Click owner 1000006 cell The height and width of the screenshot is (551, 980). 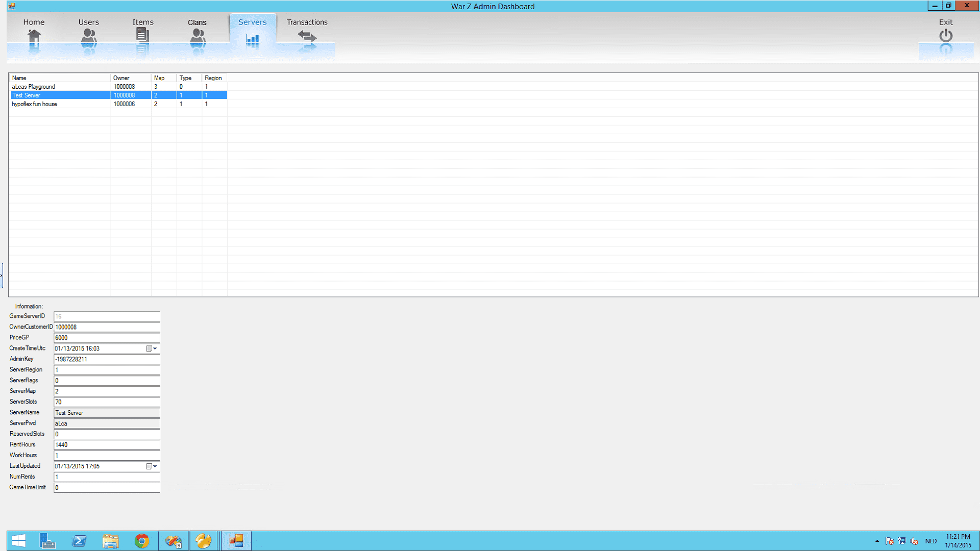coord(125,104)
